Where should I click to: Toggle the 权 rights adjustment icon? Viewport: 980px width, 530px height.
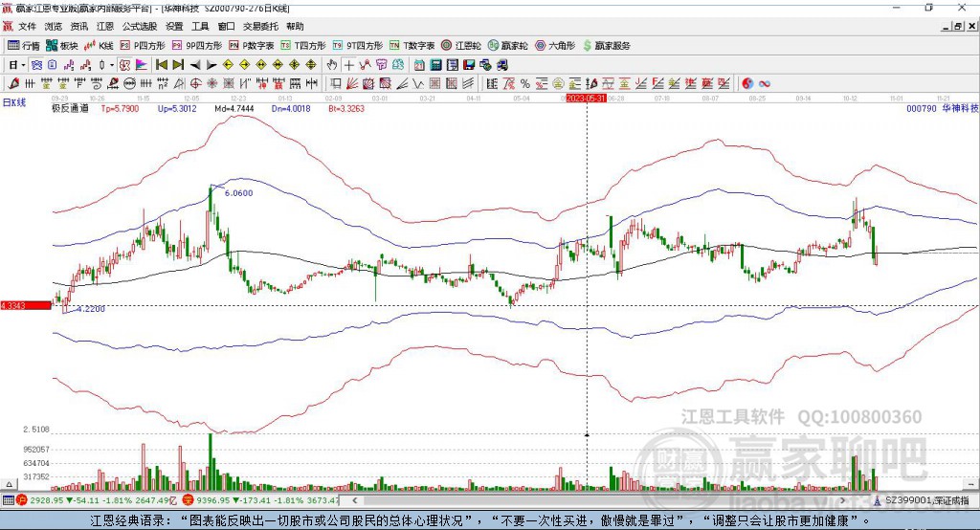(x=124, y=65)
